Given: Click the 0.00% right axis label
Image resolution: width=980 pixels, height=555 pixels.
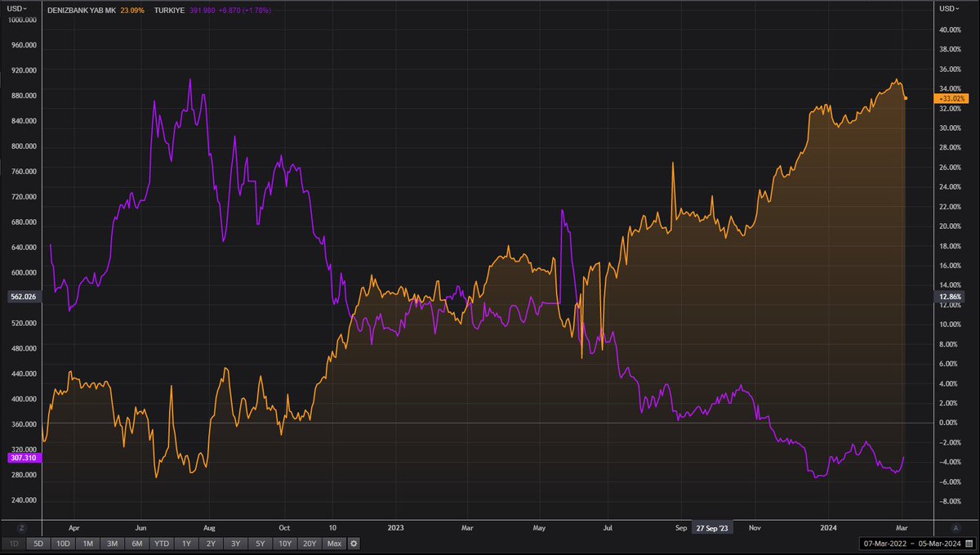Looking at the screenshot, I should (x=947, y=423).
